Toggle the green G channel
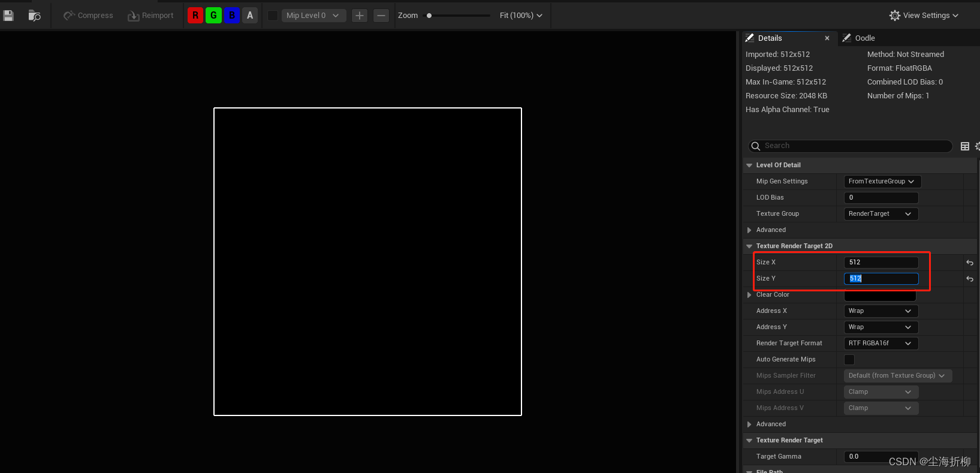This screenshot has width=980, height=473. [213, 16]
